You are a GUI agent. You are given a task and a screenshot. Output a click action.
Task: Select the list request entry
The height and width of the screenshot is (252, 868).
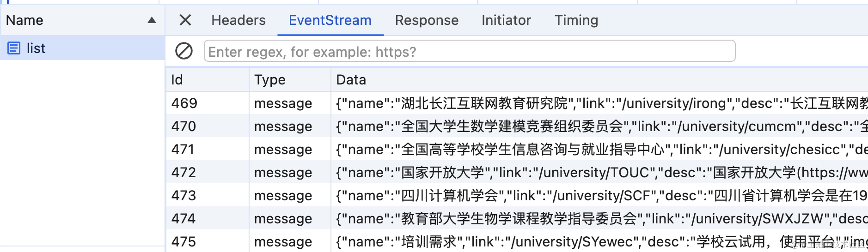coord(36,48)
